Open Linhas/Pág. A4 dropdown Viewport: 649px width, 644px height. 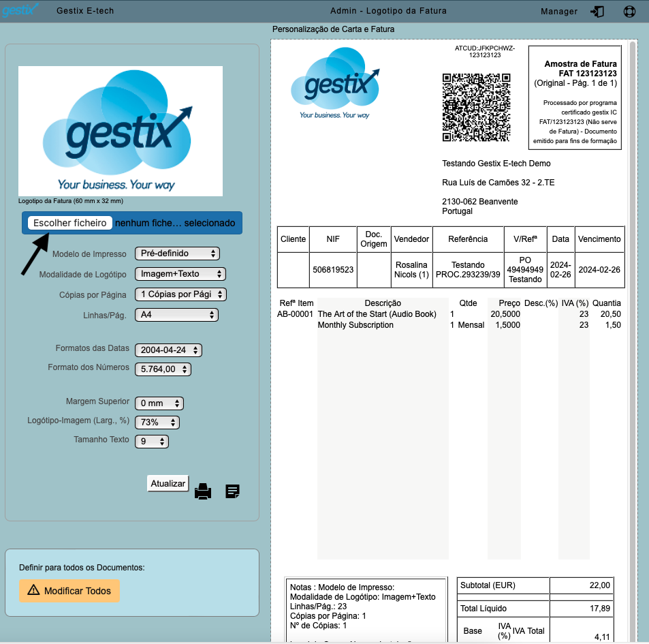click(x=176, y=315)
